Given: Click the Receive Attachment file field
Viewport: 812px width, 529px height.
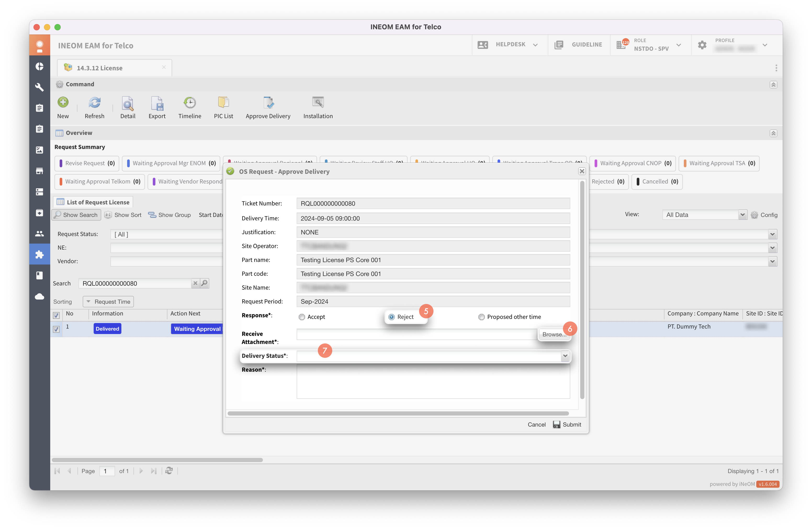Looking at the screenshot, I should pyautogui.click(x=416, y=334).
